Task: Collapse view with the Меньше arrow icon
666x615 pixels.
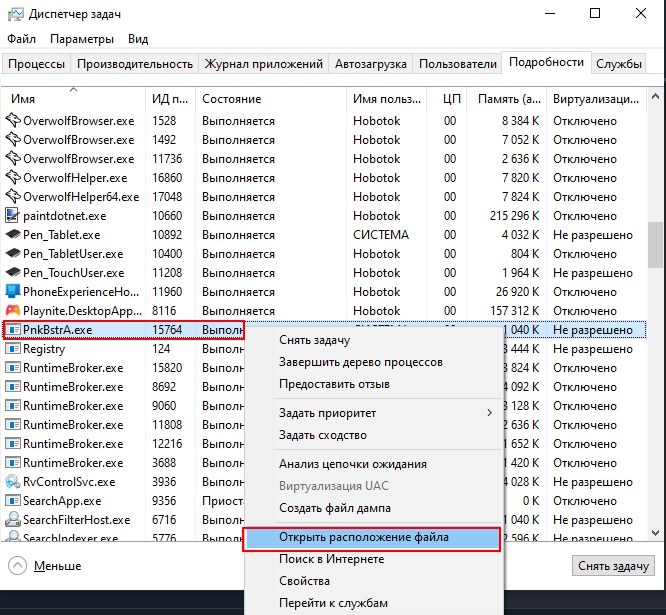Action: [17, 566]
